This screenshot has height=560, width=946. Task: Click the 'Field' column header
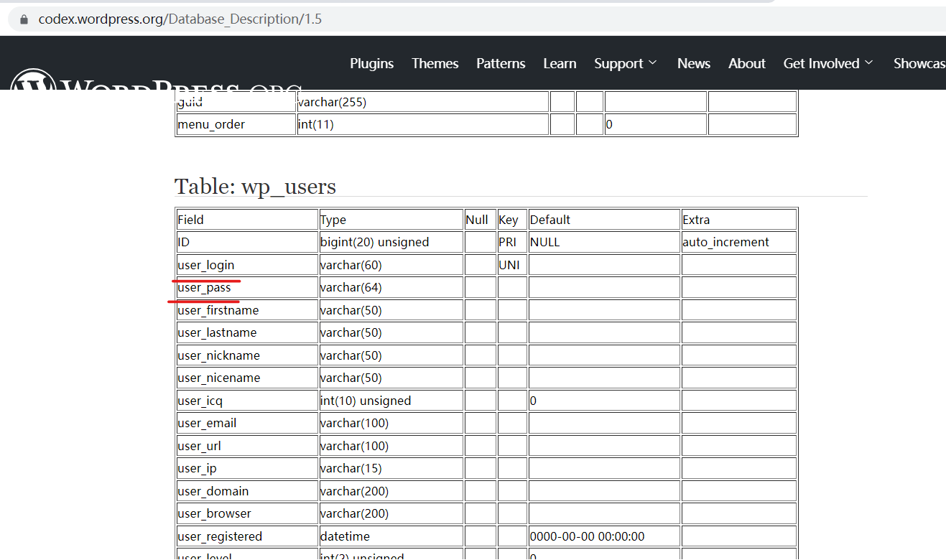(247, 220)
